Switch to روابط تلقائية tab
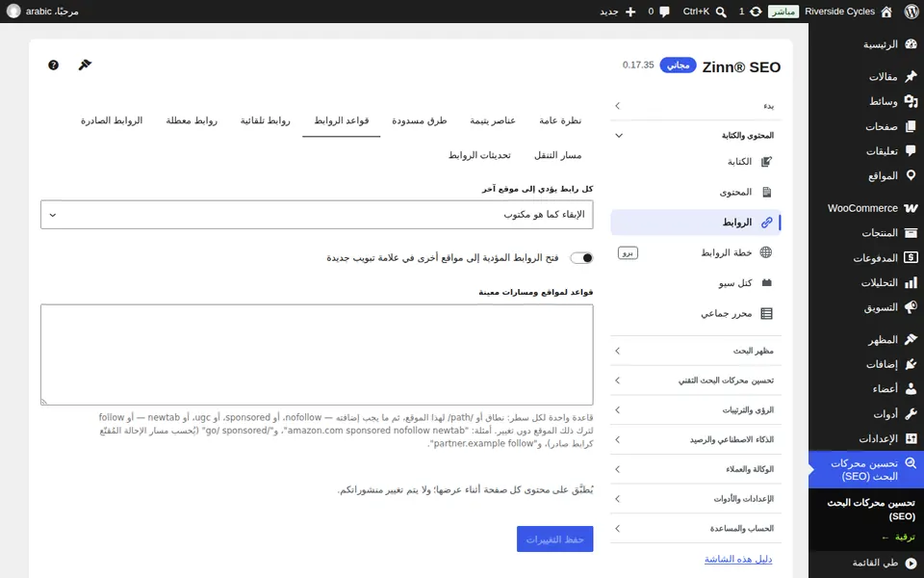The width and height of the screenshot is (924, 578). [266, 120]
